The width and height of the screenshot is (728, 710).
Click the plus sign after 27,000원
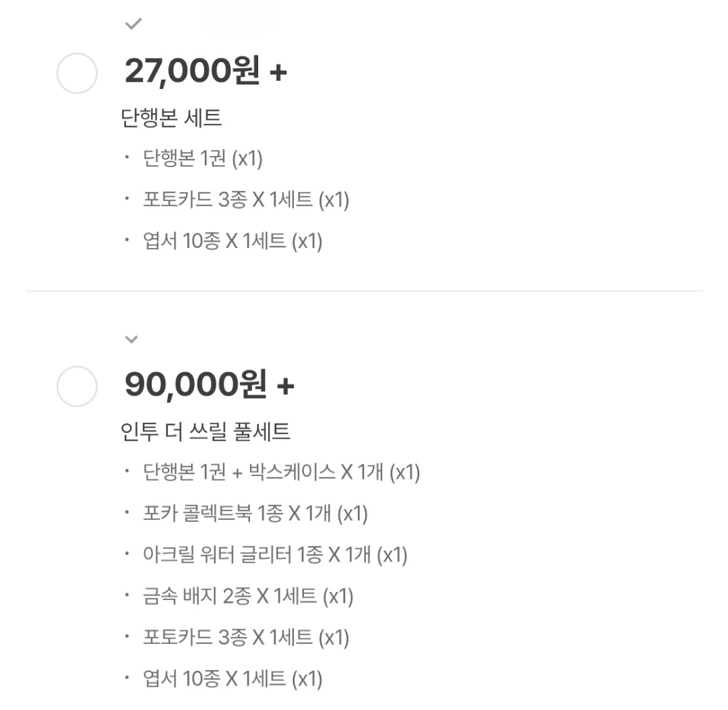click(278, 72)
